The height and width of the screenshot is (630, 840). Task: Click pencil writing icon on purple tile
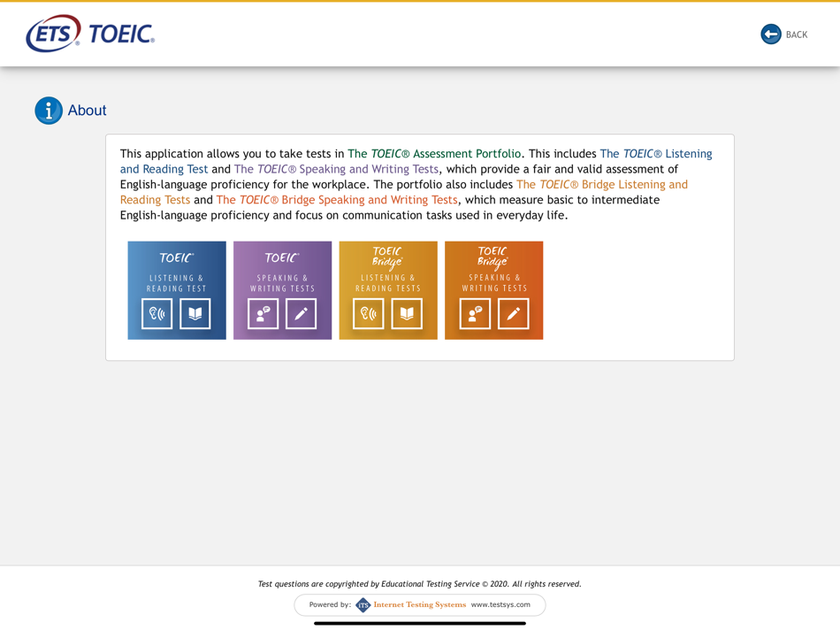tap(301, 313)
